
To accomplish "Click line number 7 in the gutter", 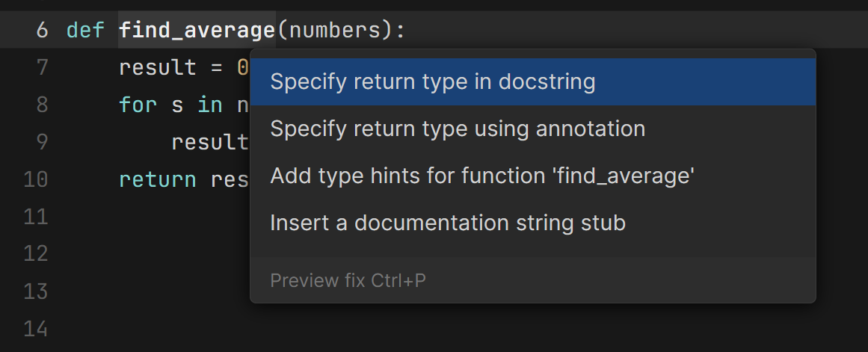I will coord(41,68).
